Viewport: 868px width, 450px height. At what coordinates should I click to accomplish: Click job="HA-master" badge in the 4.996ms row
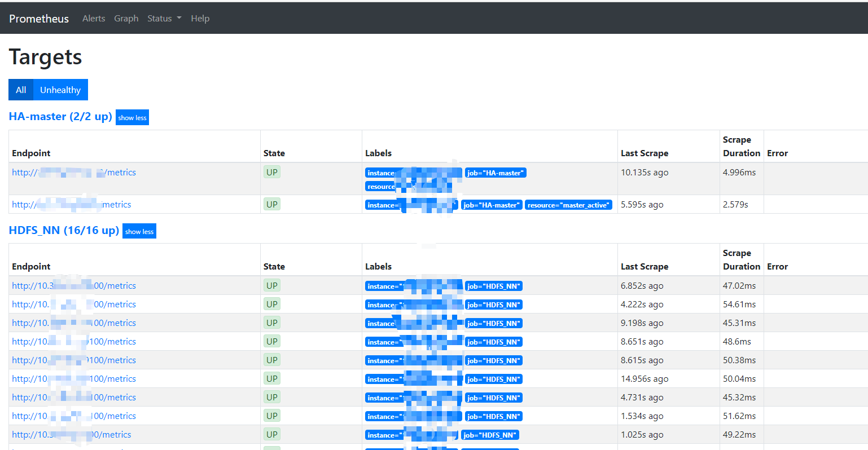(x=496, y=173)
